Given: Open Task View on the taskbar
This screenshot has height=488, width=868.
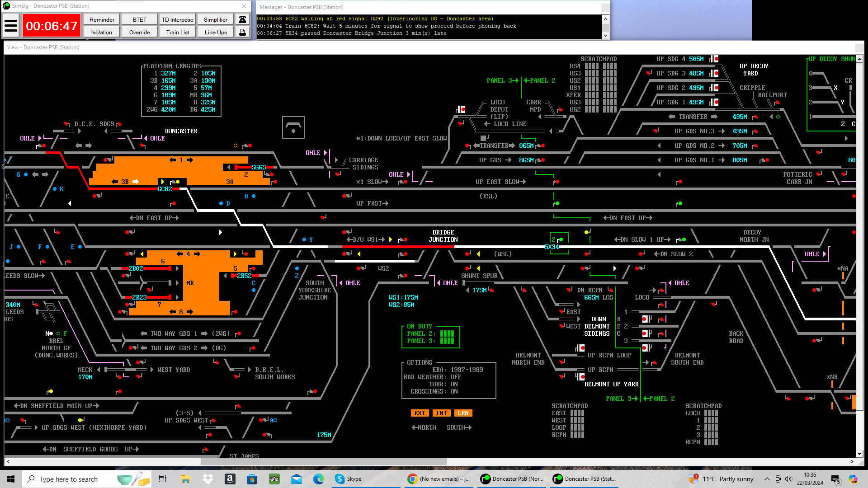Looking at the screenshot, I should [x=163, y=479].
